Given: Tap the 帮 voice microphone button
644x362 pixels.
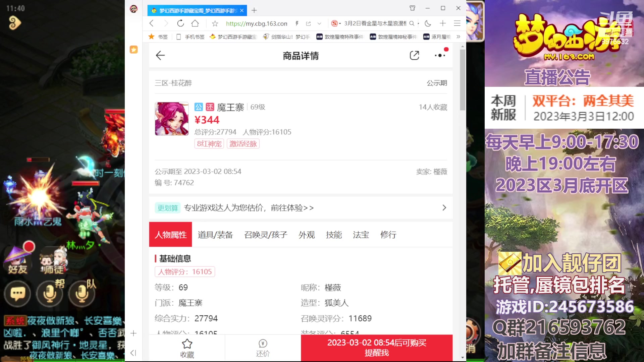Looking at the screenshot, I should tap(50, 294).
